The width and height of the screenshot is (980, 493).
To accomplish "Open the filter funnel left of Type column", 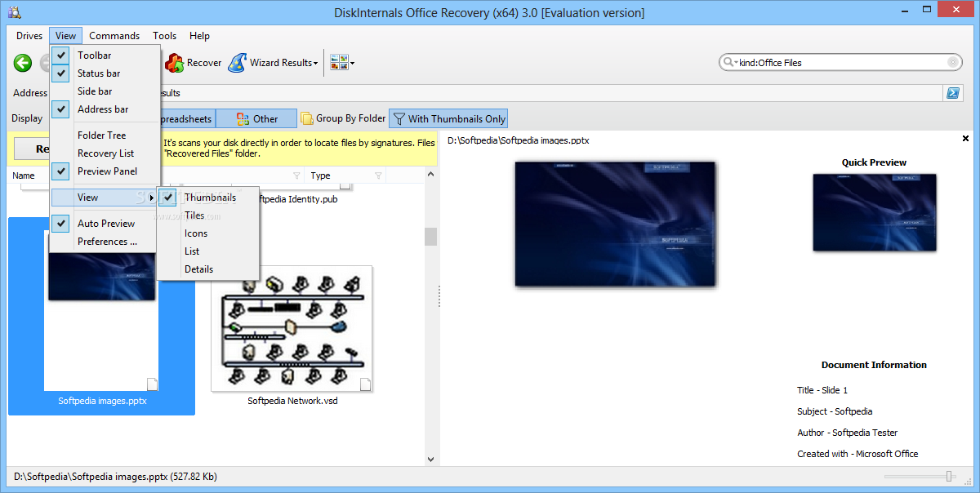I will tap(296, 175).
